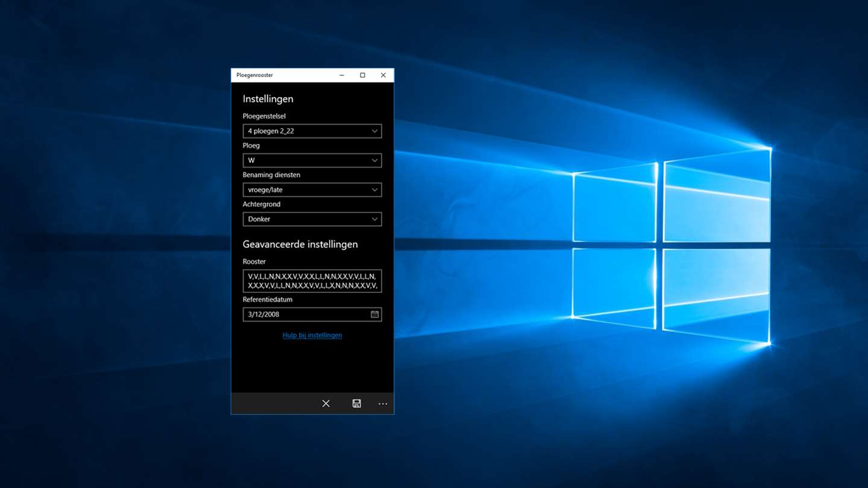Click the Referentiedatum label
The height and width of the screenshot is (488, 868).
(268, 299)
